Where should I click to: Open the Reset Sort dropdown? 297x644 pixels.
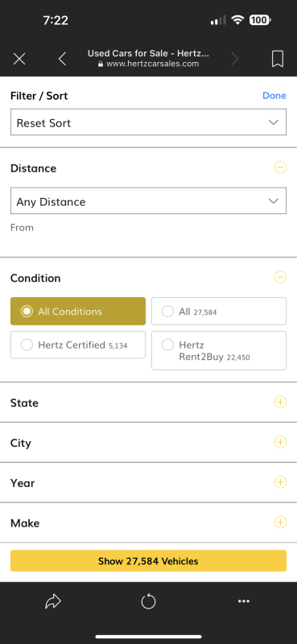[148, 122]
